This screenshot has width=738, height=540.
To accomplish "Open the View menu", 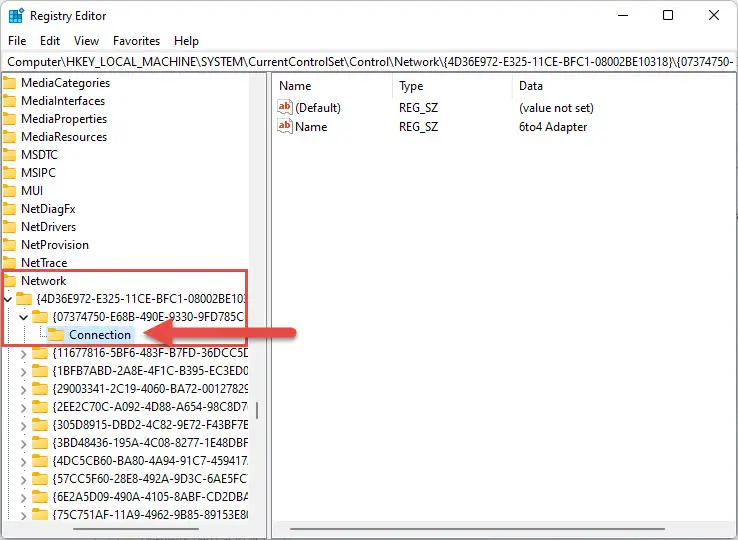I will coord(86,41).
